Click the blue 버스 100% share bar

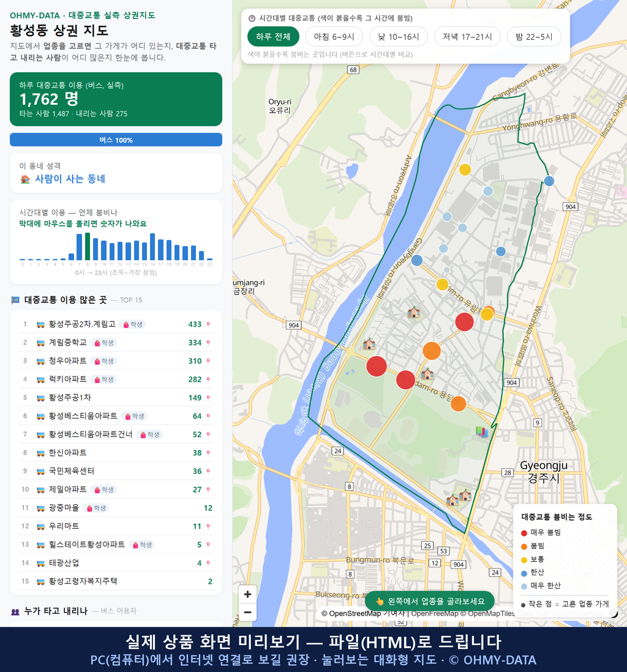[116, 140]
